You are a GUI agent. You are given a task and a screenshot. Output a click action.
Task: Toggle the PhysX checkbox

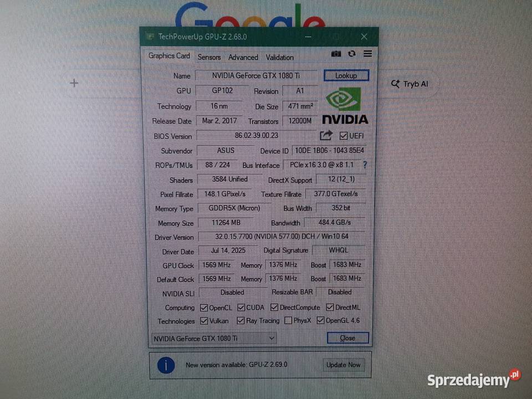[x=288, y=321]
